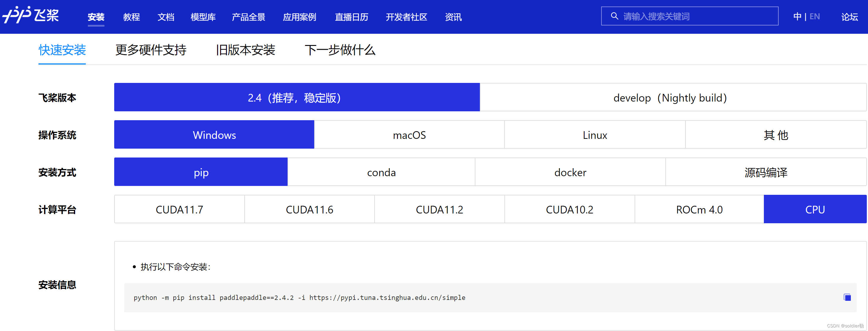Screen dimensions: 868x331
Task: Open 开发者社区 menu item
Action: [x=406, y=17]
